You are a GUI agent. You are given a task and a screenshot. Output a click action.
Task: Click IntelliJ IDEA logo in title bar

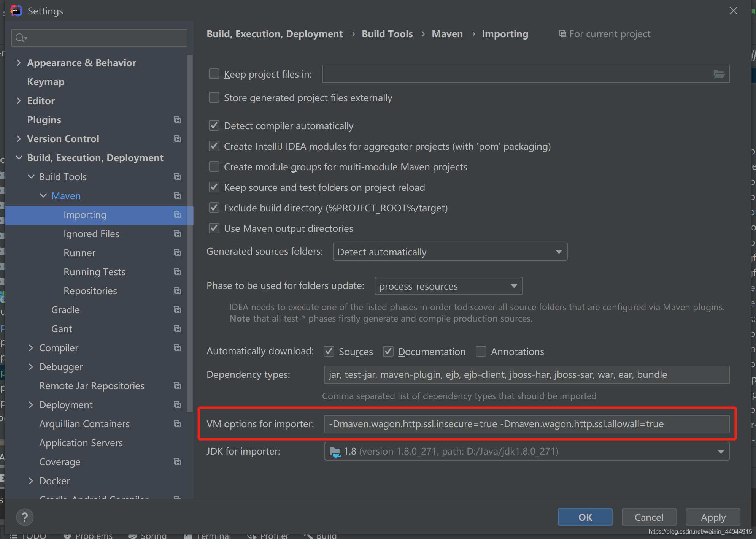[x=16, y=11]
